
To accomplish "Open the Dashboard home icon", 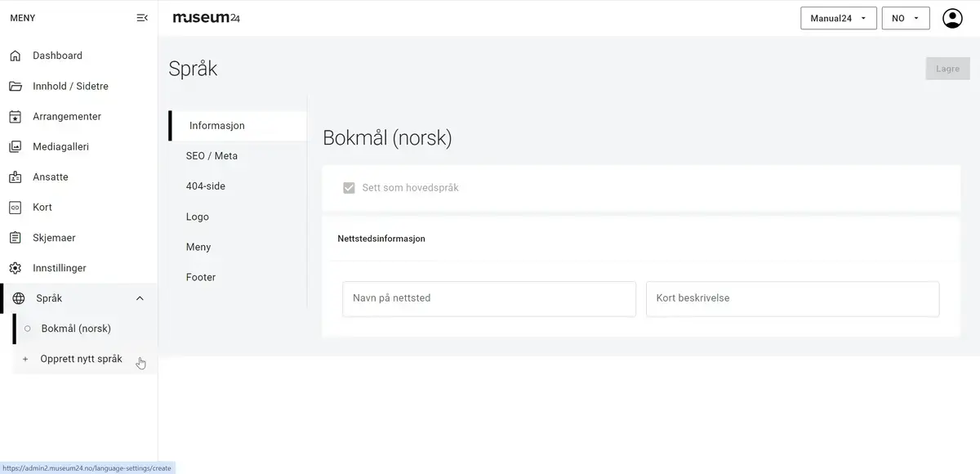I will pyautogui.click(x=15, y=56).
